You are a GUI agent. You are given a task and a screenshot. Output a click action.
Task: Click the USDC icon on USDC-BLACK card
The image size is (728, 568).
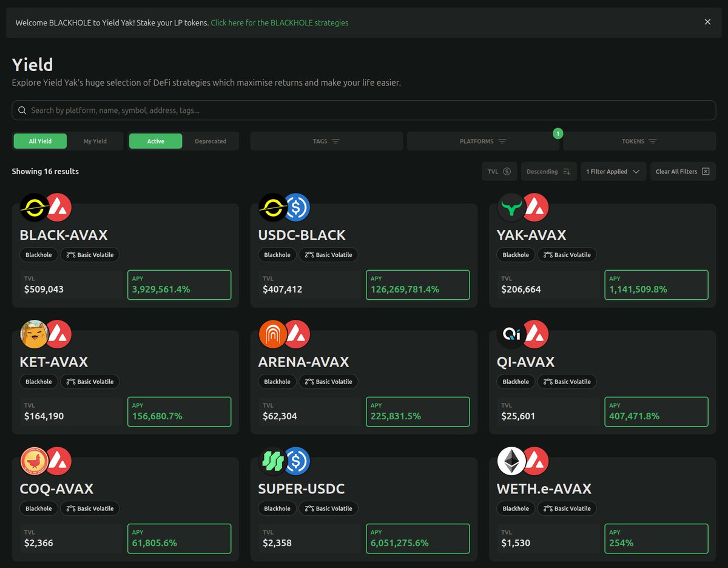[x=297, y=208]
